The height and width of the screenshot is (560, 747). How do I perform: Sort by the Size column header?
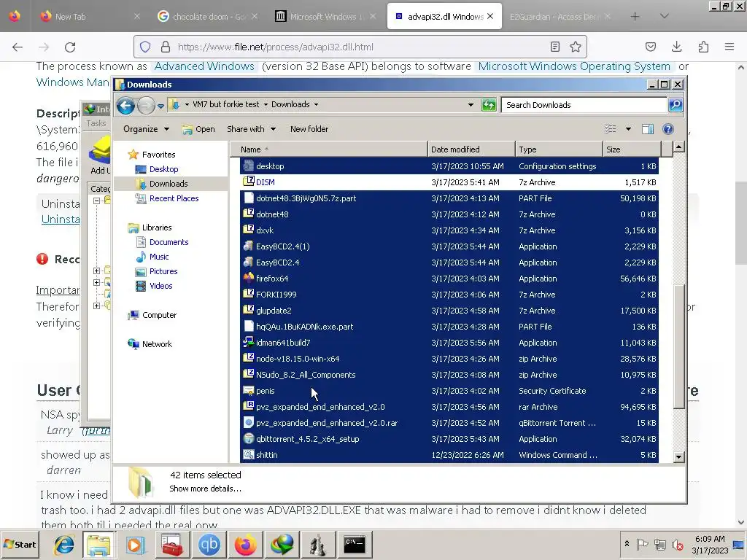[632, 149]
